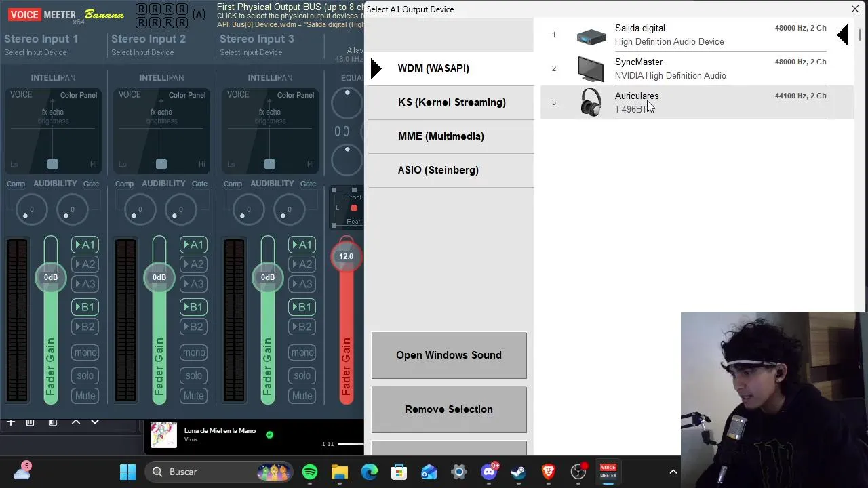Select the ASIO (Steinberg) tab
868x488 pixels.
pos(451,170)
